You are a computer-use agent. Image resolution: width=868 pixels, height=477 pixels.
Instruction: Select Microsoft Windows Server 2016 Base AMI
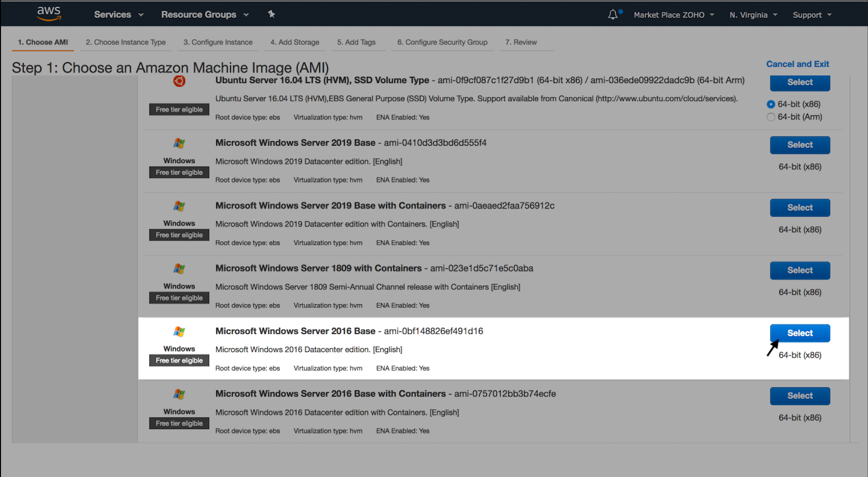pos(800,333)
